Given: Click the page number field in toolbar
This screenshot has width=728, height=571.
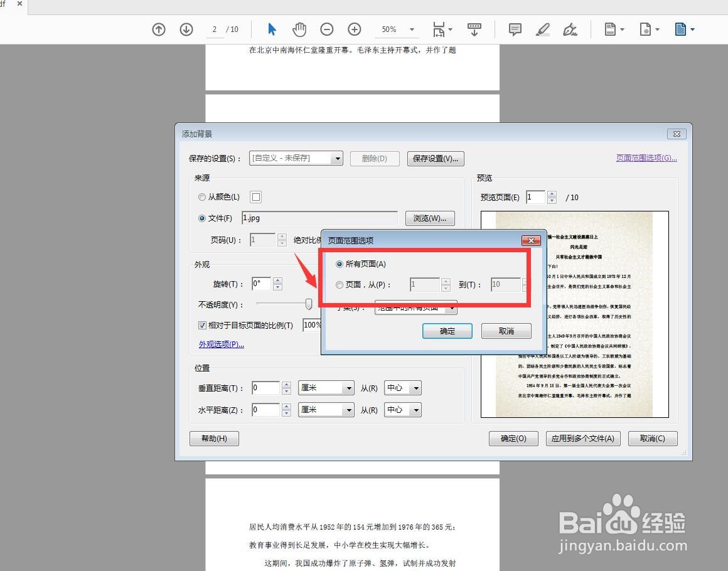Looking at the screenshot, I should click(x=215, y=29).
